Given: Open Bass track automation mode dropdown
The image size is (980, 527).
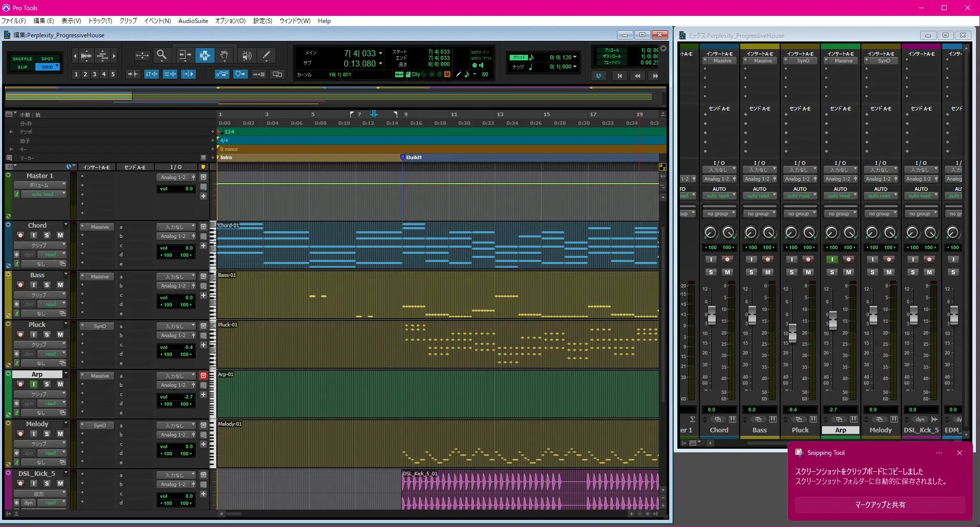Looking at the screenshot, I should pos(51,304).
